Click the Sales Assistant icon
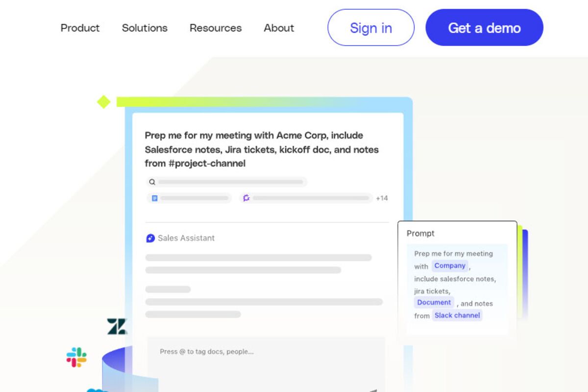Viewport: 588px width, 392px height. (x=150, y=238)
